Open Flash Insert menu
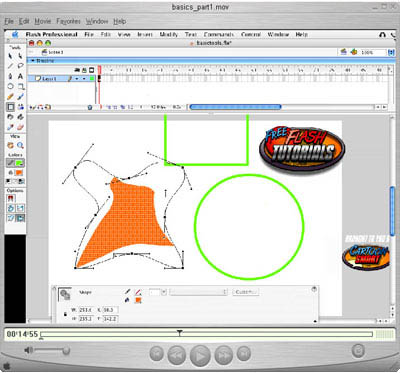The width and height of the screenshot is (400, 373). coord(145,34)
